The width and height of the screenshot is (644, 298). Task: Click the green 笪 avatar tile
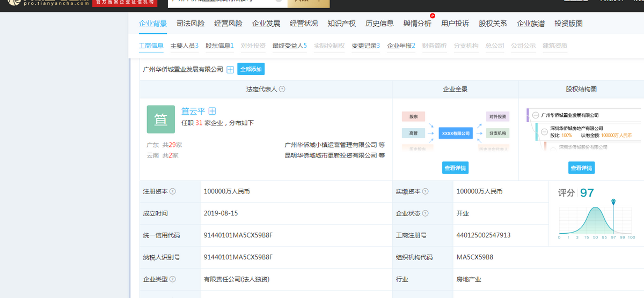[160, 119]
